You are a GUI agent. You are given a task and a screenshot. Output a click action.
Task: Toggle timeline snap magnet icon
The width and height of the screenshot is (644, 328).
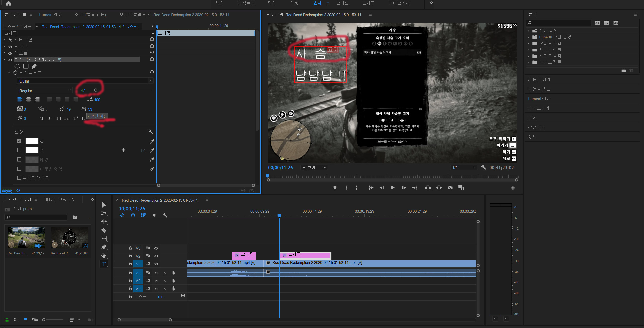coord(133,215)
